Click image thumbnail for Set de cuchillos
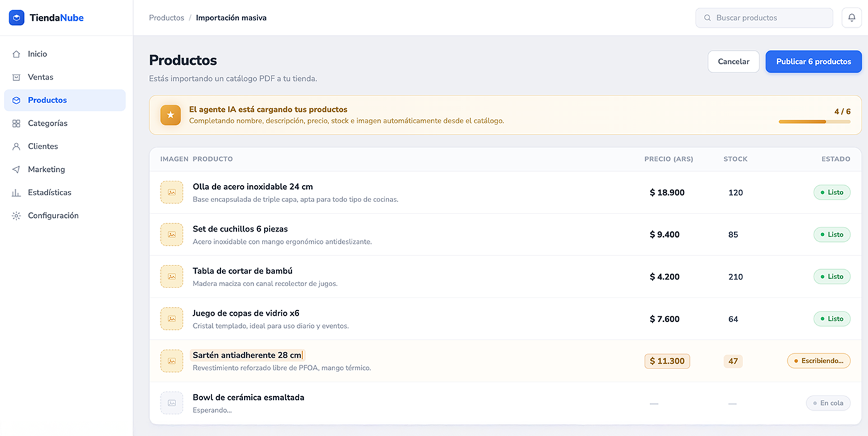 [x=172, y=234]
